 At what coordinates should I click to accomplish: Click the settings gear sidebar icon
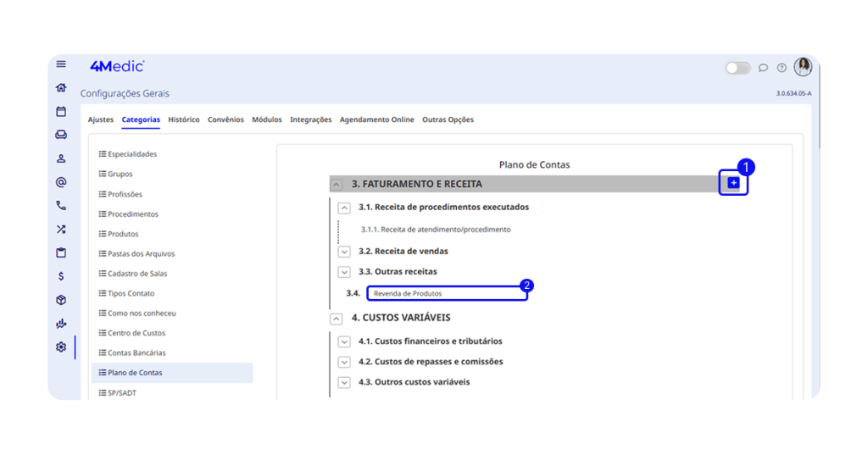pos(61,347)
